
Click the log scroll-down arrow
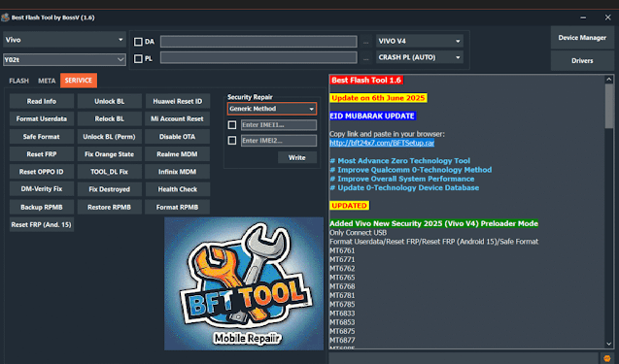pos(608,344)
